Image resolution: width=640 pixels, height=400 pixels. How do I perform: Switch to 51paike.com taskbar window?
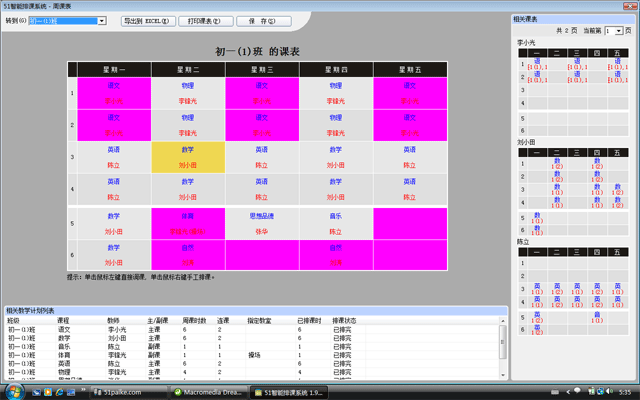[128, 392]
